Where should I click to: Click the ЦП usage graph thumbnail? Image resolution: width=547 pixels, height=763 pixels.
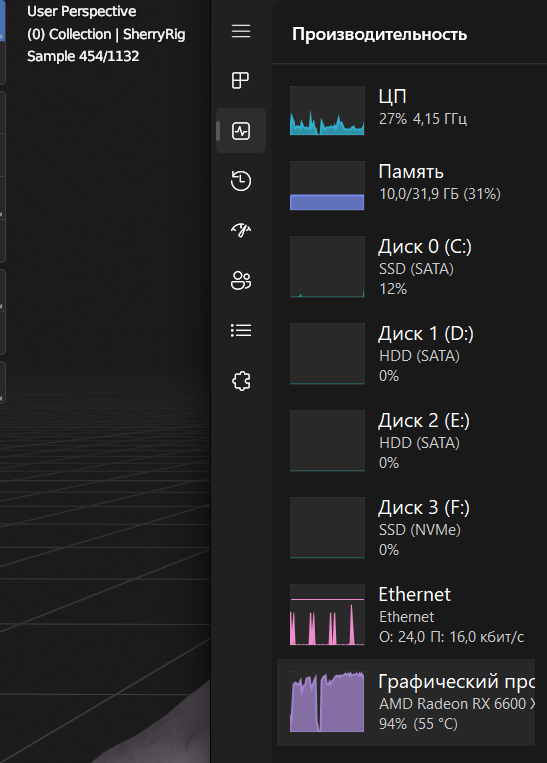point(327,110)
